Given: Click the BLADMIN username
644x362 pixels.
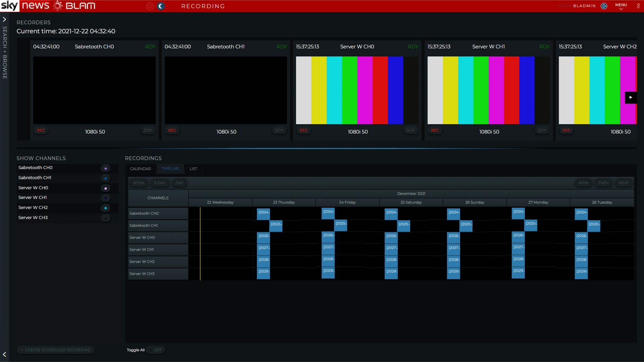Looking at the screenshot, I should (584, 6).
